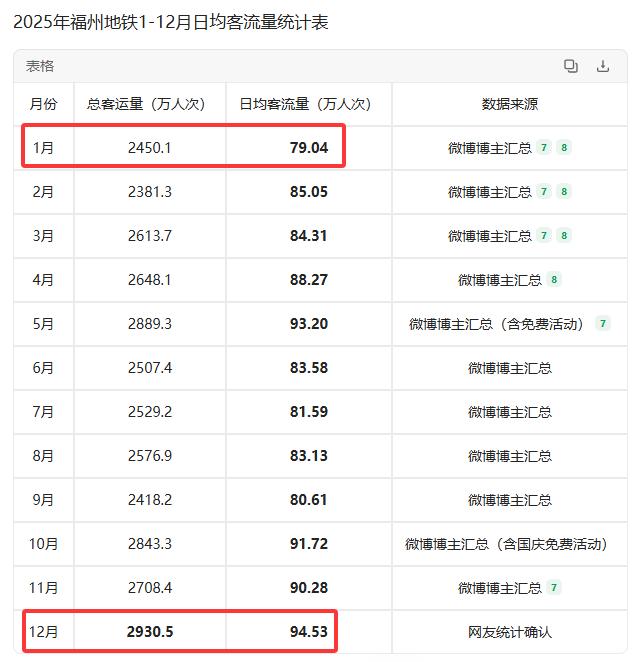
Task: Click the 月份 column header
Action: click(x=43, y=104)
